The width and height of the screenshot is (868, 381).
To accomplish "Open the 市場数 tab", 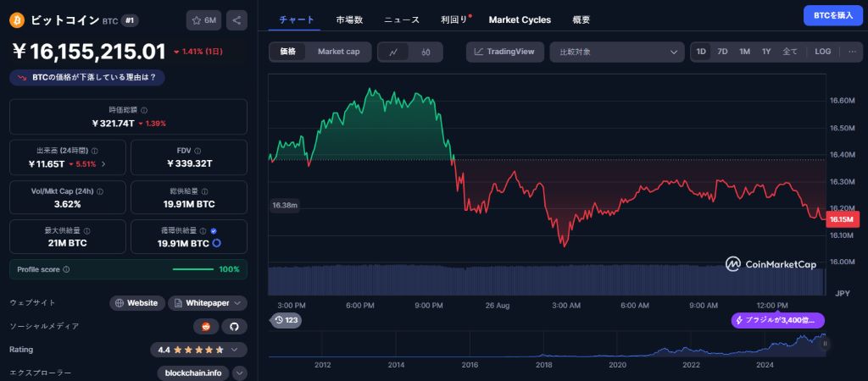I will [x=349, y=19].
